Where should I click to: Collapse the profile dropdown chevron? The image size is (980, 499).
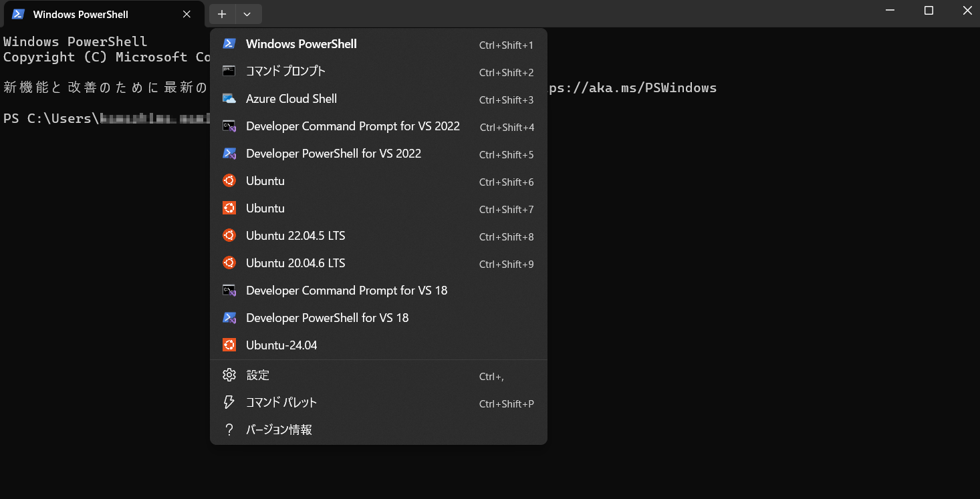(247, 14)
